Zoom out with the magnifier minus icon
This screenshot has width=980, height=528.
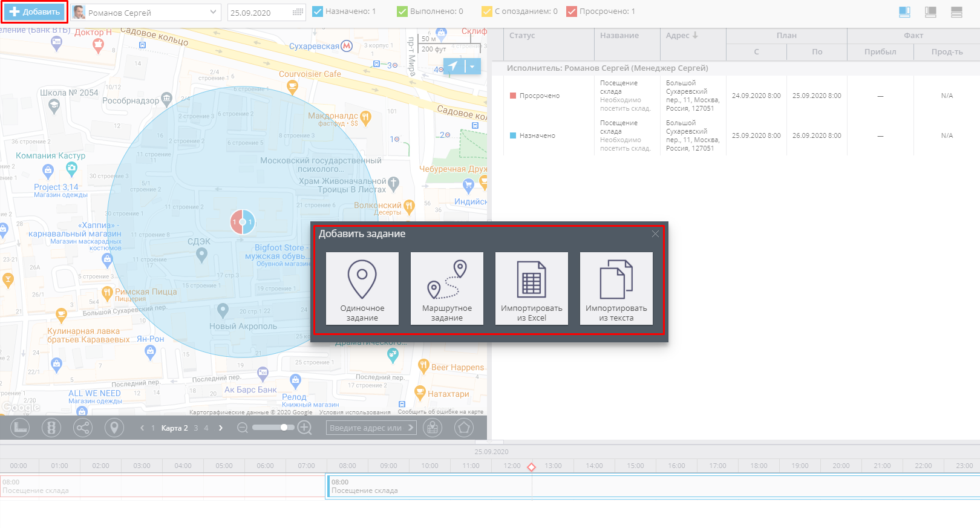click(243, 428)
